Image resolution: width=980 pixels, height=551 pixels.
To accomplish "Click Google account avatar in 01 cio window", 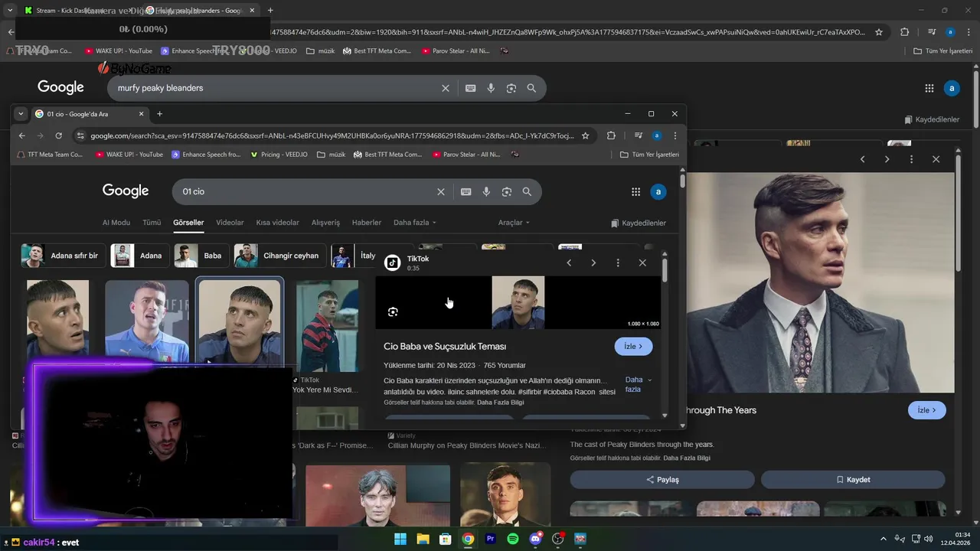I will tap(658, 192).
